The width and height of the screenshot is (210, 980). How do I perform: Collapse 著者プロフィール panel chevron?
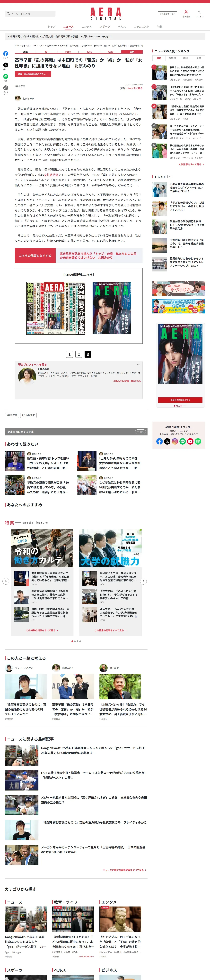[x=138, y=364]
